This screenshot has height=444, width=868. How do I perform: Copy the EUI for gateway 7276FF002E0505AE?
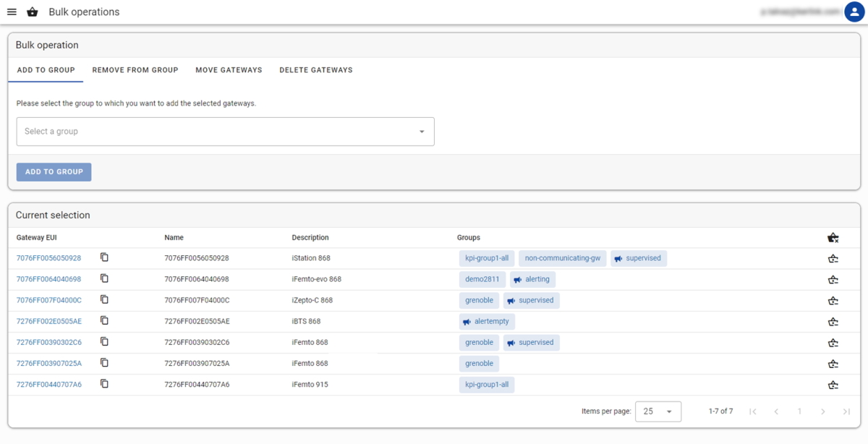pos(104,320)
